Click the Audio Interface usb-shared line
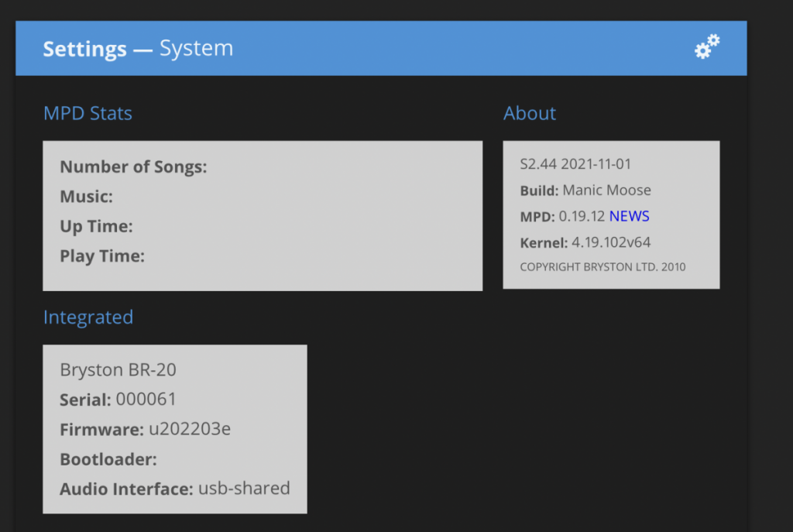 click(175, 489)
